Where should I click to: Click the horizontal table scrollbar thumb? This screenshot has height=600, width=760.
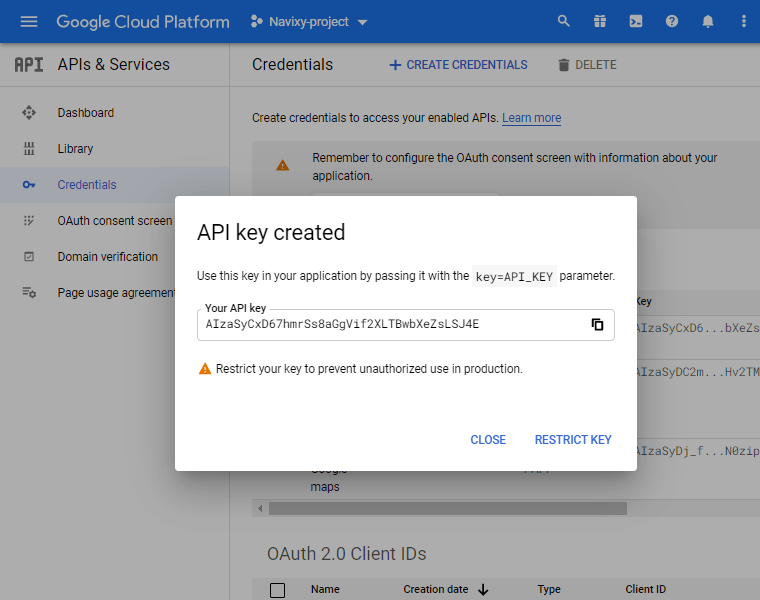pyautogui.click(x=448, y=508)
